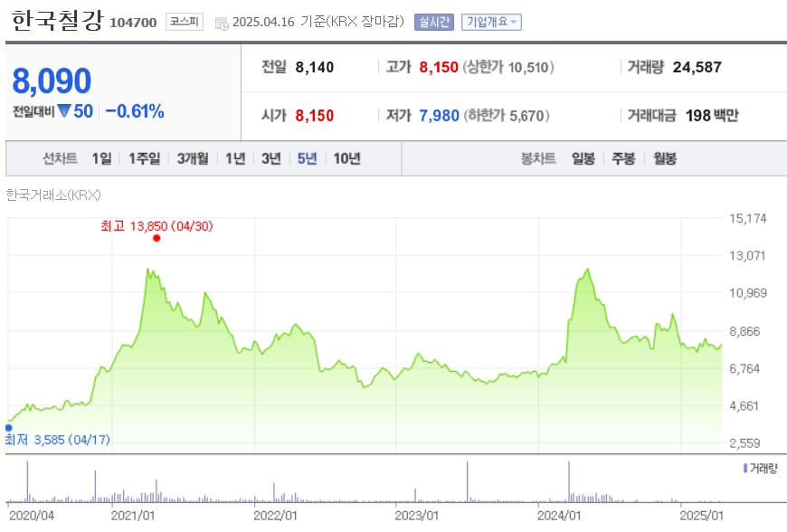Select the 주봉 weekly candle view
Image resolution: width=787 pixels, height=532 pixels.
point(621,157)
